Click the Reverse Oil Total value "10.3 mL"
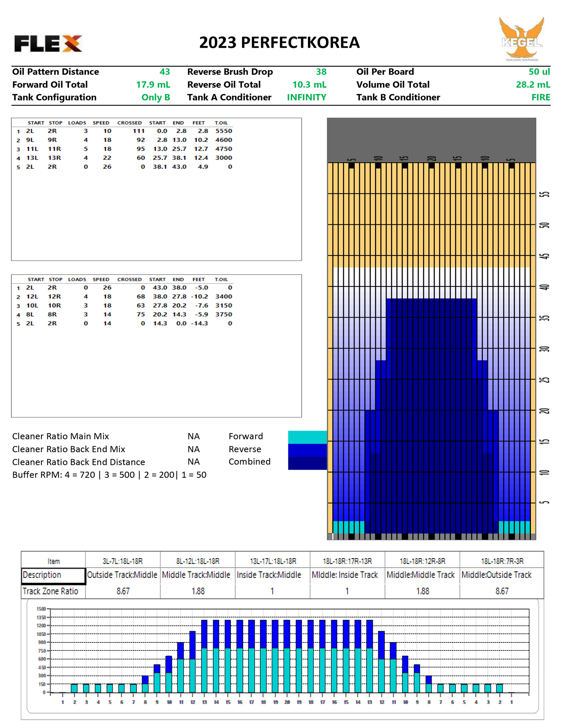Viewport: 563px width, 728px height. tap(309, 85)
